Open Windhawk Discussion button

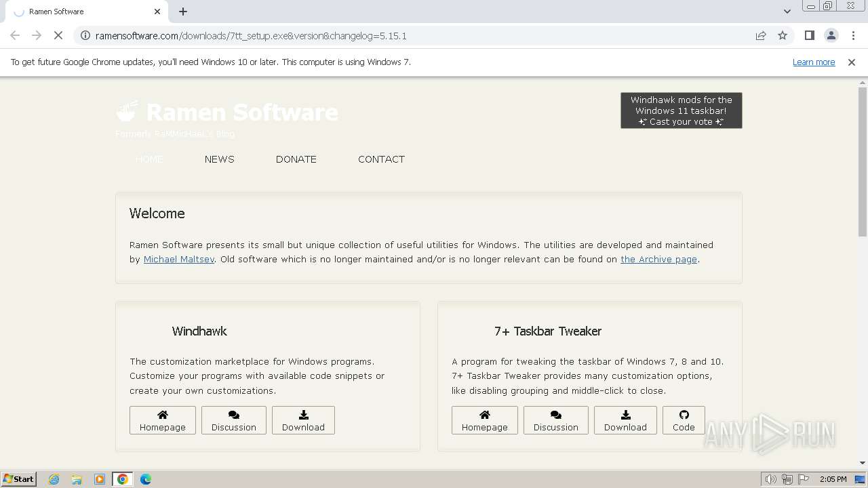coord(234,420)
